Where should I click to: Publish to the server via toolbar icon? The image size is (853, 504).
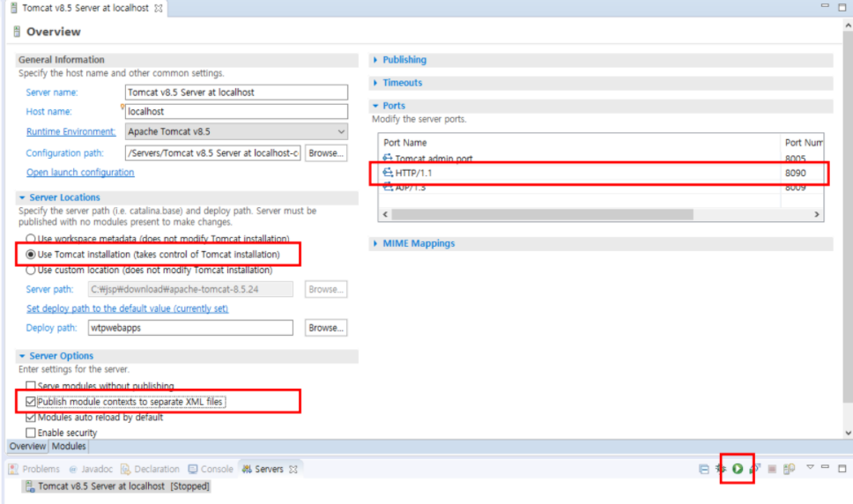click(x=789, y=469)
